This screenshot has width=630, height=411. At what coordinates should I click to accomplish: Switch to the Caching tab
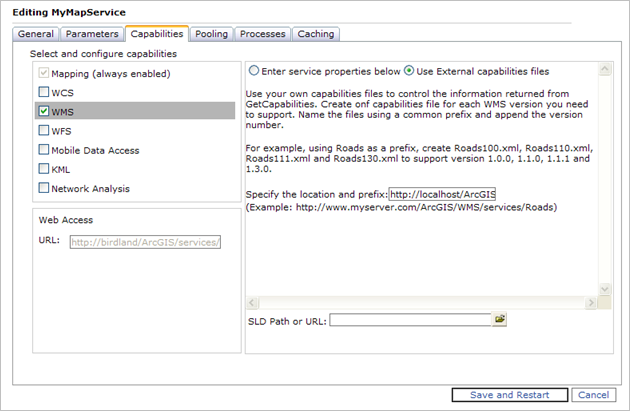pos(315,34)
